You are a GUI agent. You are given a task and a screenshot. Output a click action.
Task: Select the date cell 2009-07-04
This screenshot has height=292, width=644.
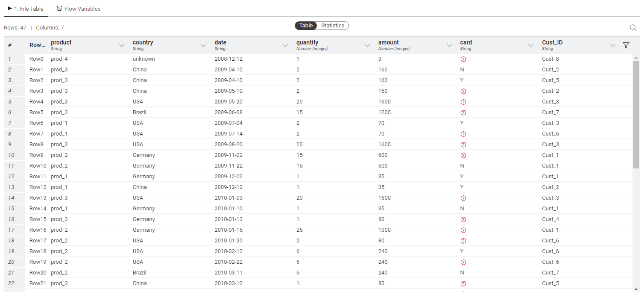(x=228, y=123)
